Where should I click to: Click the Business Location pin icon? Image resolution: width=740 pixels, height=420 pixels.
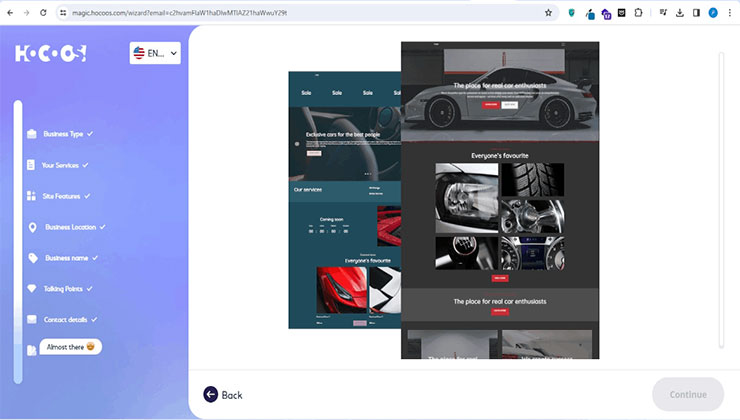tap(33, 227)
